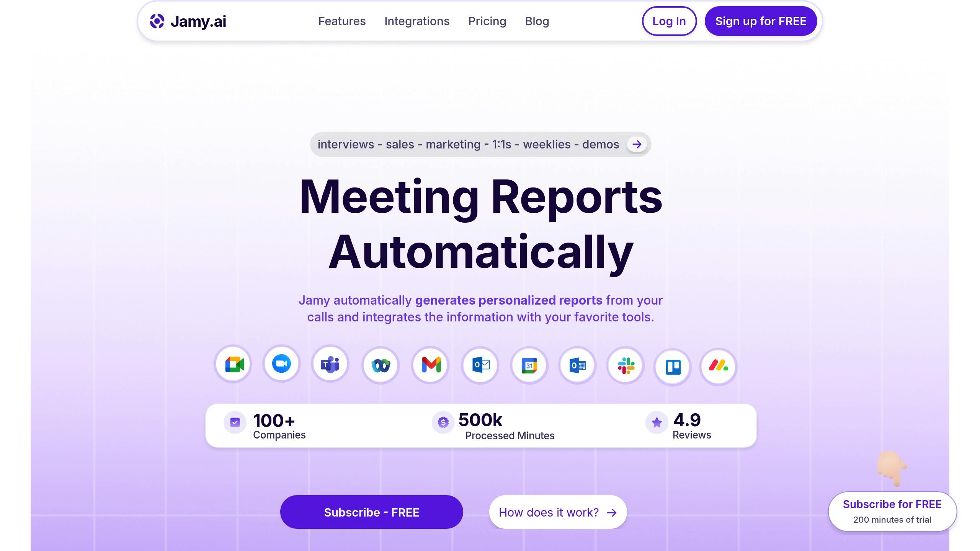Select the Webex integration icon

pos(381,365)
